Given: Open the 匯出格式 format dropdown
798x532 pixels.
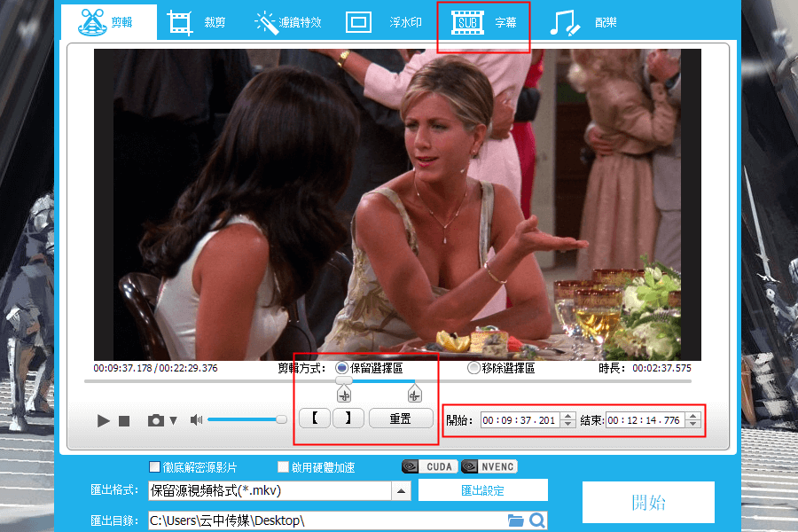Looking at the screenshot, I should (x=401, y=490).
